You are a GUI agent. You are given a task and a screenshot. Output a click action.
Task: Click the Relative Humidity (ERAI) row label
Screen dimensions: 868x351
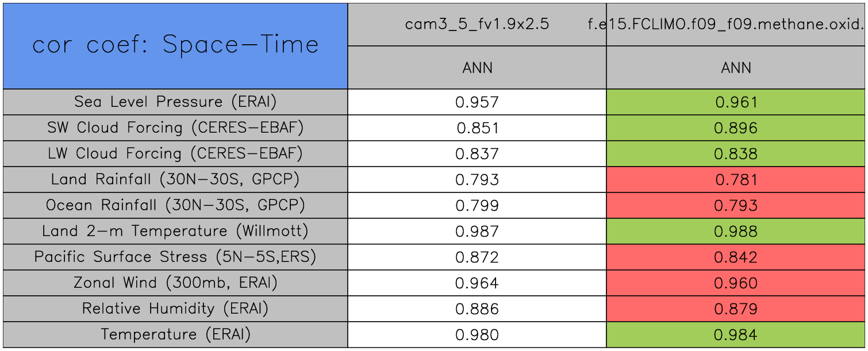tap(175, 308)
